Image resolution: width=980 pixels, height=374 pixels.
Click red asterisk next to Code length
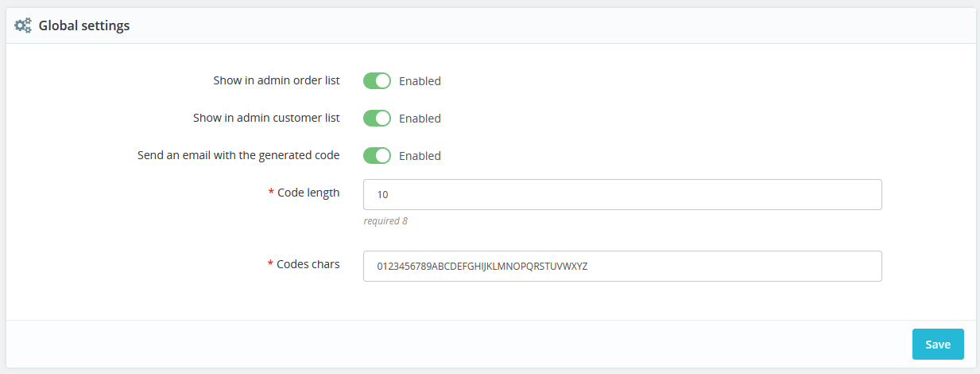pos(271,193)
